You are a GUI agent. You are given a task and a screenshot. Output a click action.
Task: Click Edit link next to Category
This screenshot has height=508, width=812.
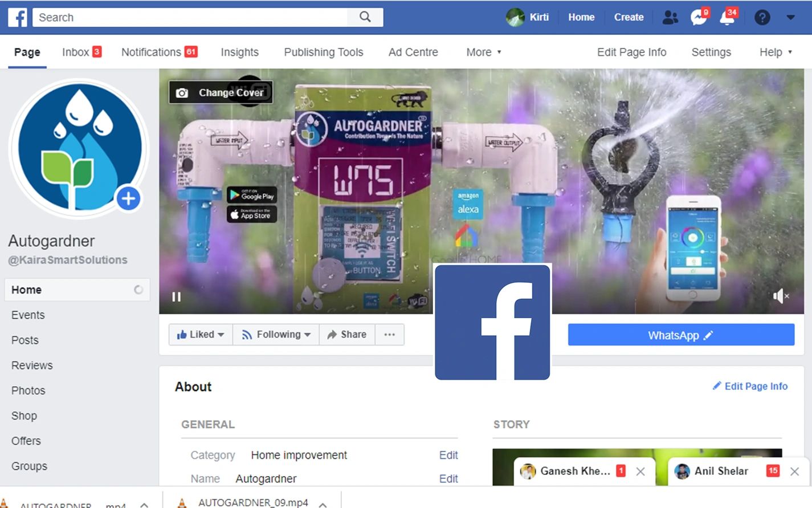click(448, 455)
